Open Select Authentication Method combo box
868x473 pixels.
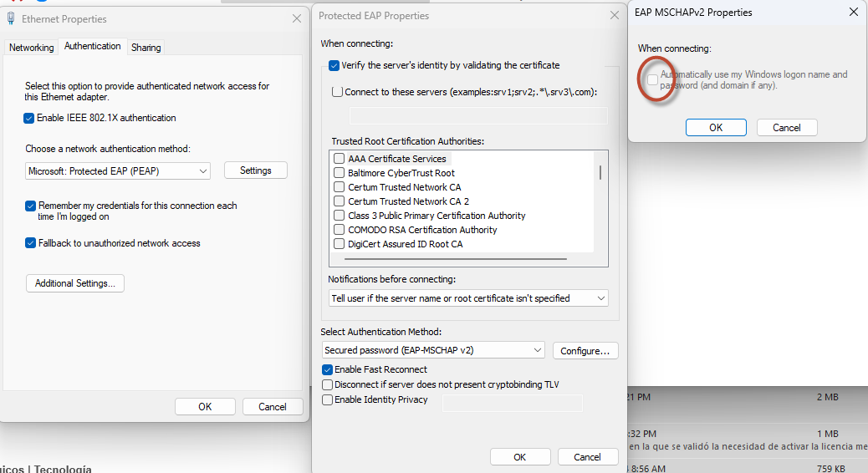pos(433,350)
